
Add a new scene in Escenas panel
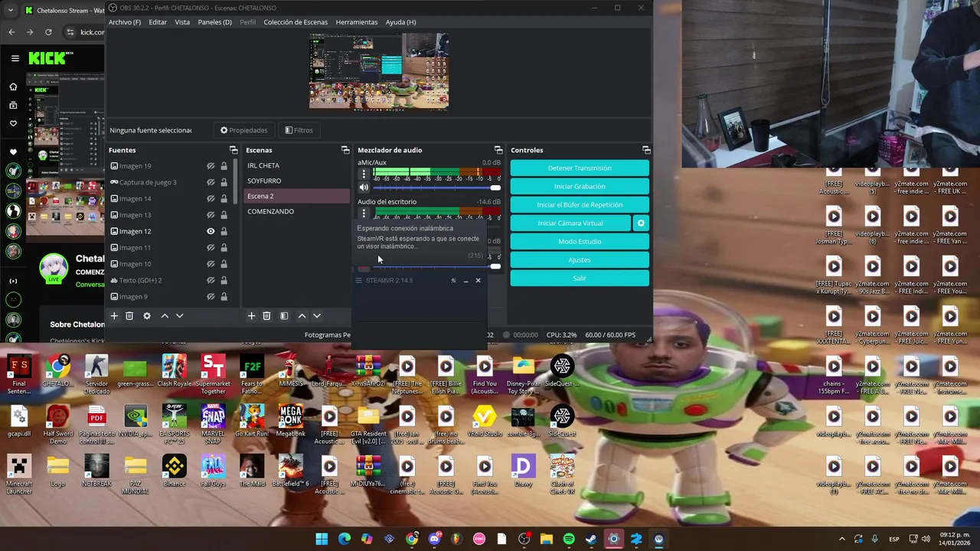(x=251, y=316)
